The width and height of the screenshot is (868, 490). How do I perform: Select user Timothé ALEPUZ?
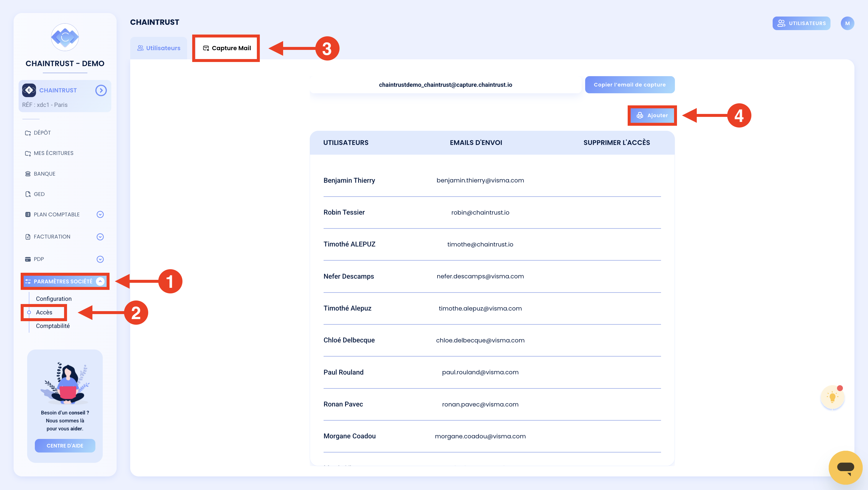tap(350, 244)
